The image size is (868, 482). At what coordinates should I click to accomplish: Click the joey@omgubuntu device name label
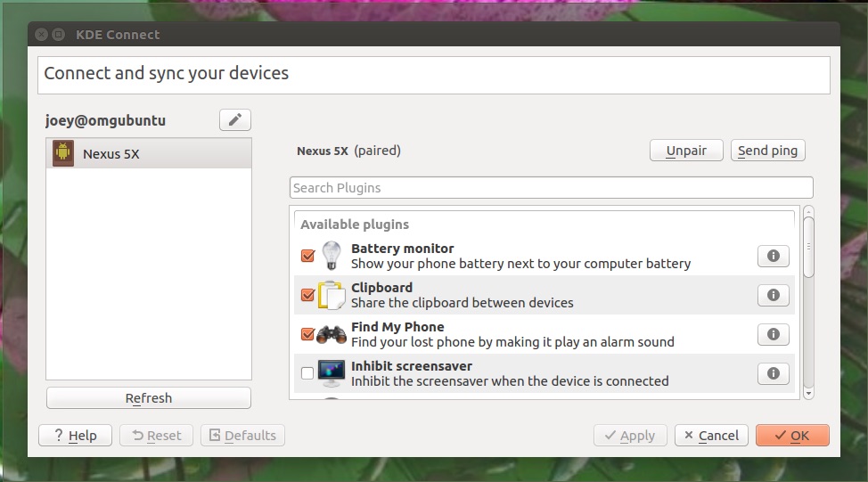click(105, 120)
